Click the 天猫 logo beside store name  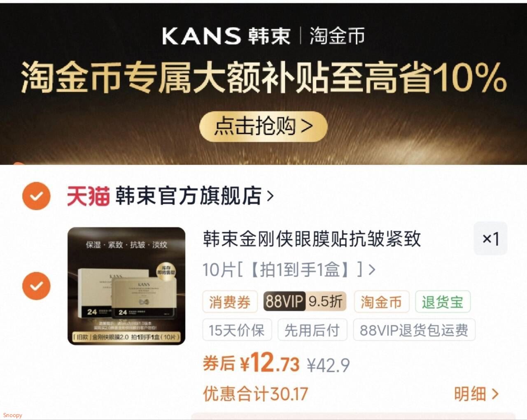pos(88,196)
